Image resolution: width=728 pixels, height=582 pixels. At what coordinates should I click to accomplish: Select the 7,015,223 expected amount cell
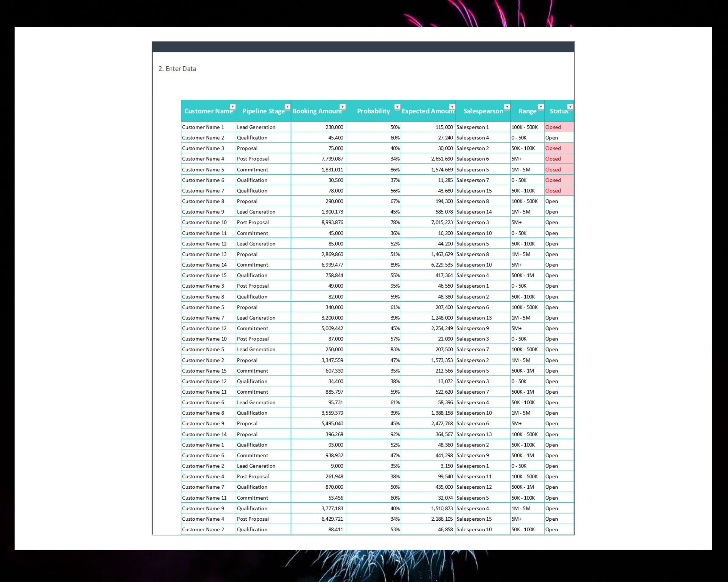tap(442, 222)
